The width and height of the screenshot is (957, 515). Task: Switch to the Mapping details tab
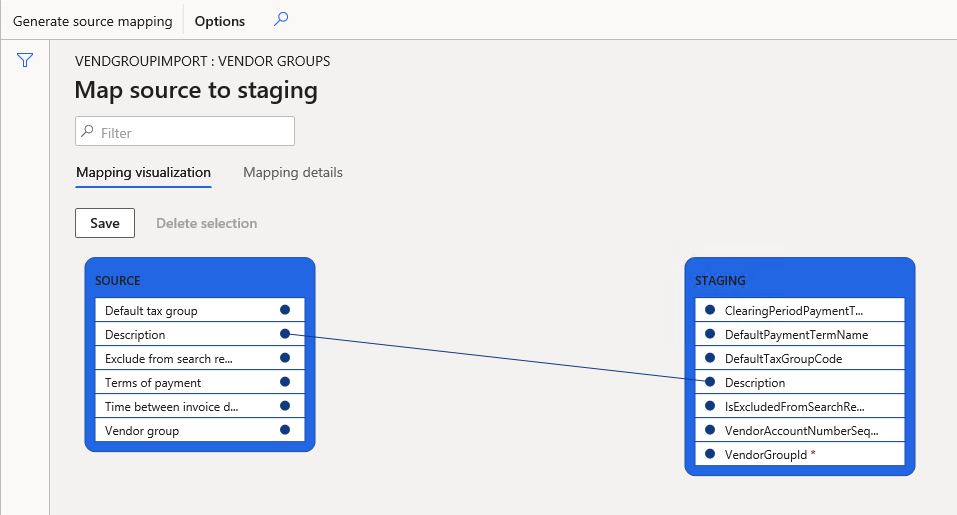293,173
